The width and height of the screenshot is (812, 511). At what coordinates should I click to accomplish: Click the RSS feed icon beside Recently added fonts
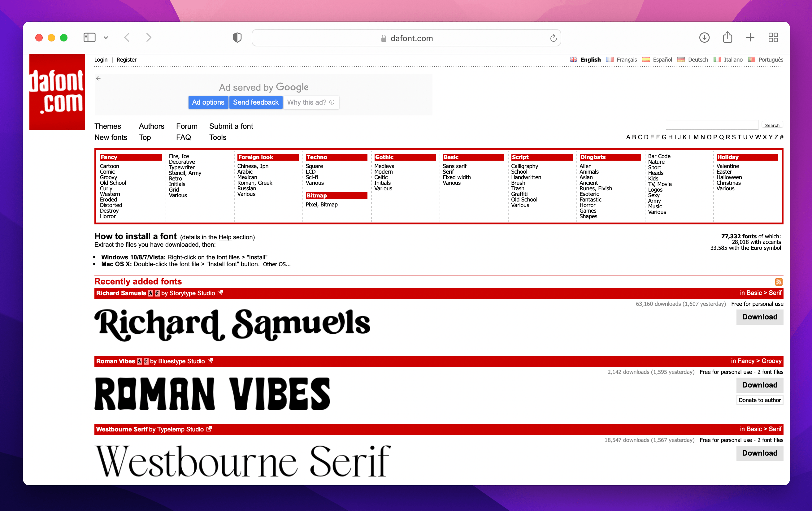tap(779, 282)
